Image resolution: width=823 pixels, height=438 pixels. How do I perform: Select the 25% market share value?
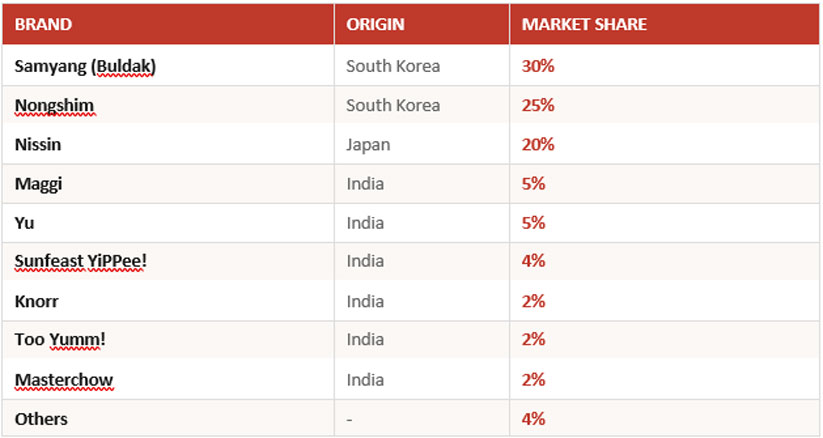pos(538,105)
